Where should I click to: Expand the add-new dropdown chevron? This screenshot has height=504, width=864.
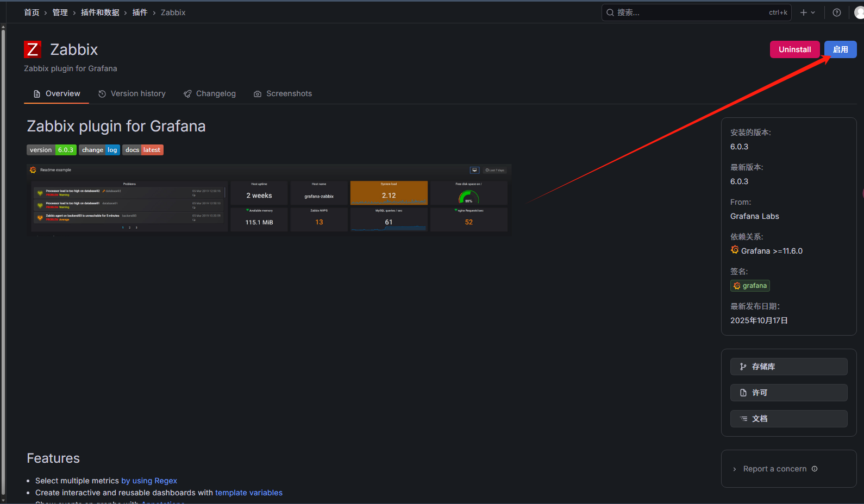click(813, 12)
